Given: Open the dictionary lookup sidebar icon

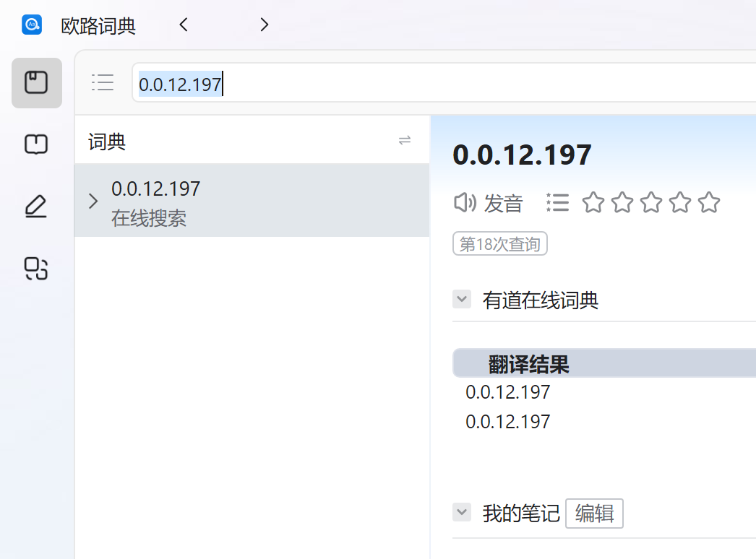Looking at the screenshot, I should click(x=36, y=83).
